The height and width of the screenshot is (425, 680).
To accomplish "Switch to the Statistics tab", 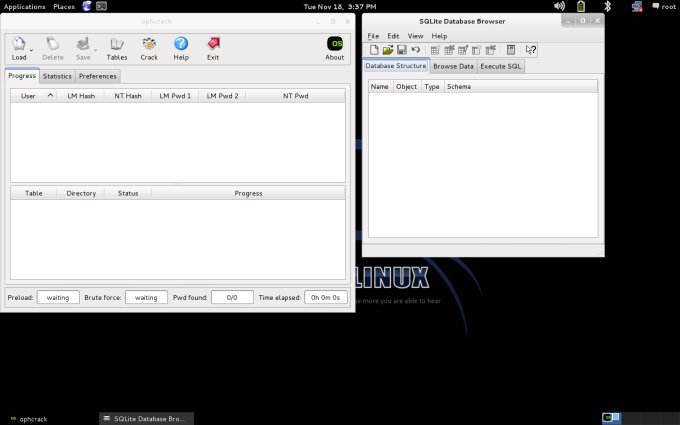I will point(57,76).
